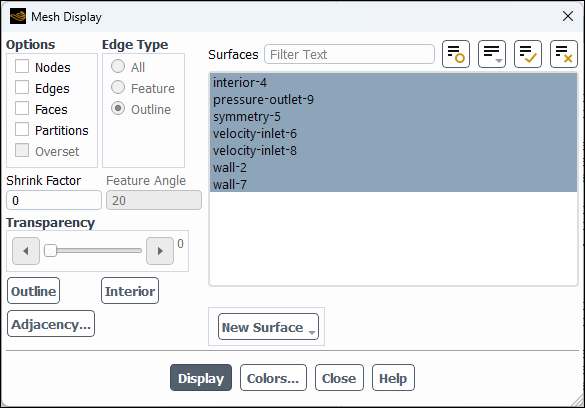Open the Adjacency dialog

click(x=51, y=324)
